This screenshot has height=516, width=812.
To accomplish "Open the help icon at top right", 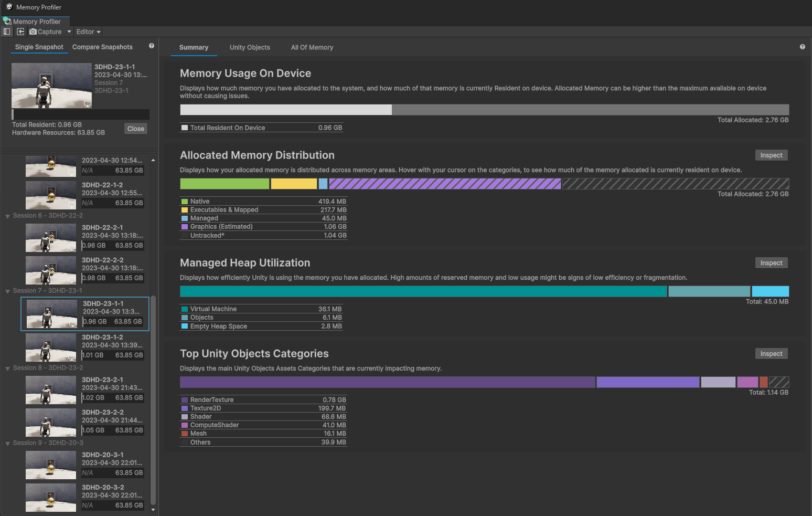I will click(x=802, y=47).
